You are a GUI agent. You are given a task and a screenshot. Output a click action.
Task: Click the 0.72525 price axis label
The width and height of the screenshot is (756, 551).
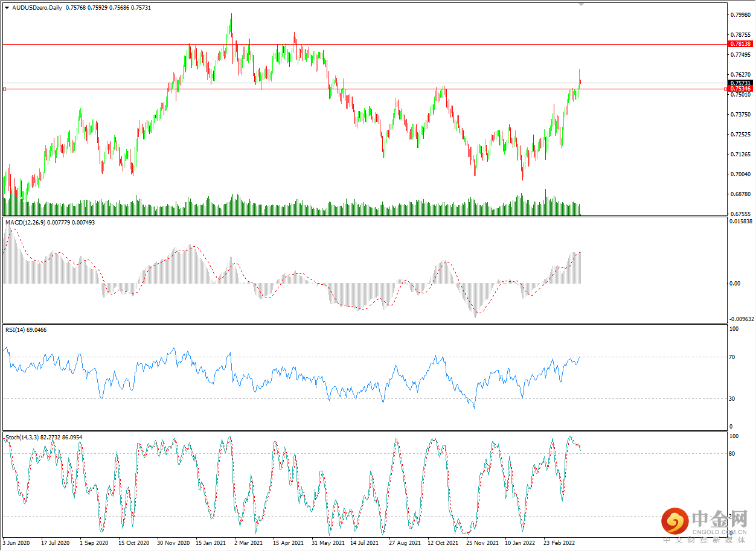pos(740,134)
